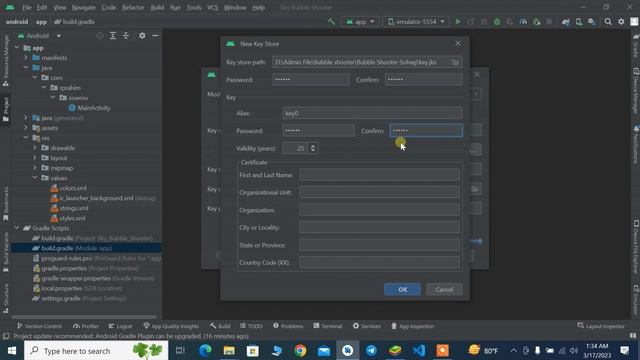Click Select Opened File target icon
Image resolution: width=640 pixels, height=360 pixels.
coord(100,36)
